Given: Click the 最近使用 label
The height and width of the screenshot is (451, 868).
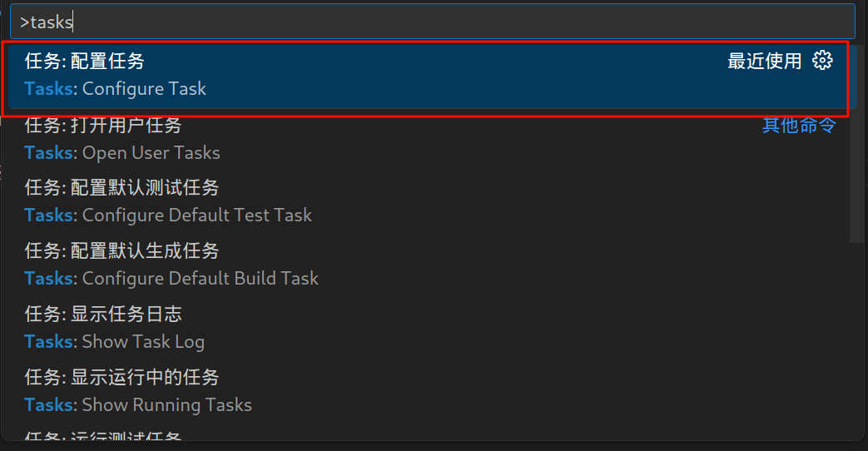Looking at the screenshot, I should pos(764,61).
